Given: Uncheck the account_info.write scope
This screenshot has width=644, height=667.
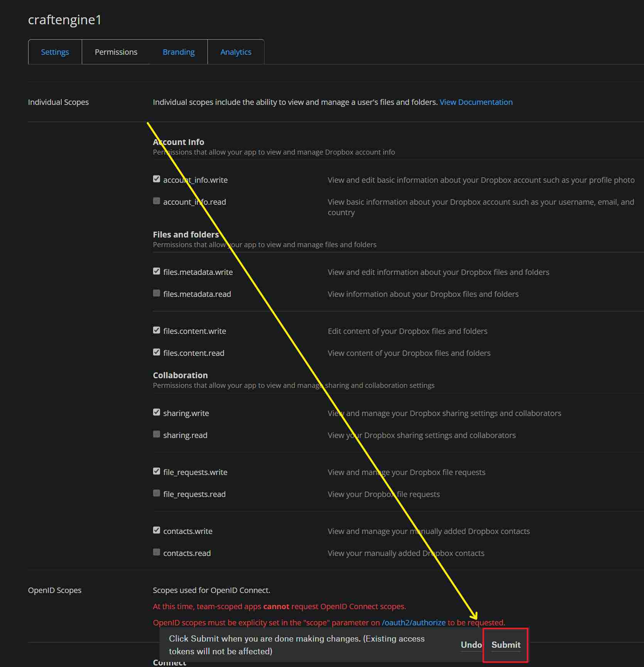Looking at the screenshot, I should 157,179.
